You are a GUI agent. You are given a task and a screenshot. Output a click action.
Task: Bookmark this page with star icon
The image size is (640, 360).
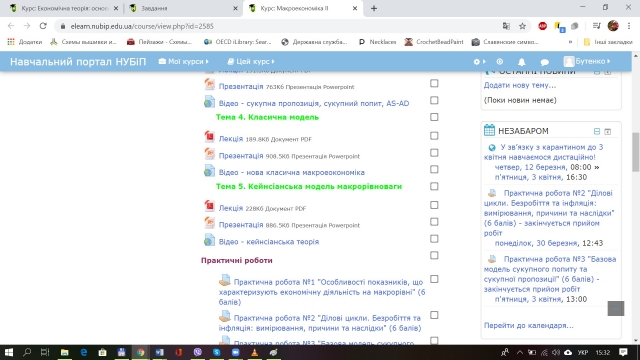(522, 26)
